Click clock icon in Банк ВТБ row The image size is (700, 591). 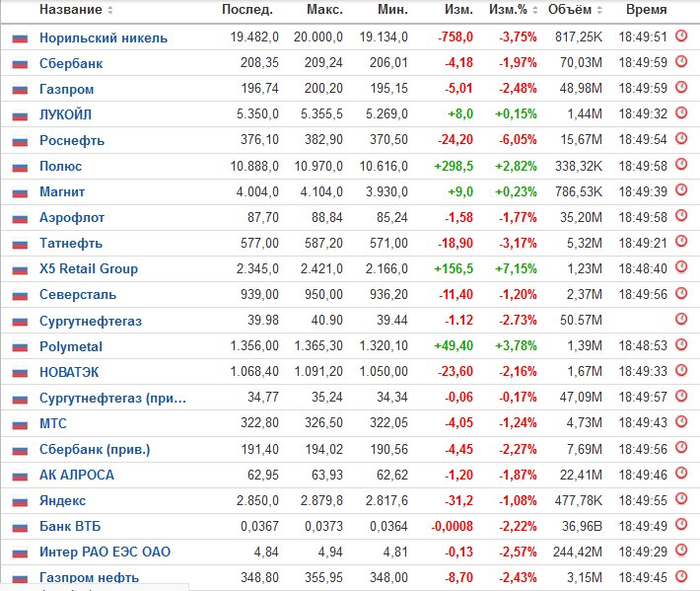click(x=681, y=524)
